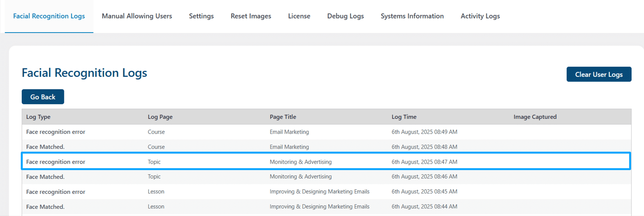Switch to Activity Logs tab
The width and height of the screenshot is (644, 216).
pyautogui.click(x=480, y=16)
